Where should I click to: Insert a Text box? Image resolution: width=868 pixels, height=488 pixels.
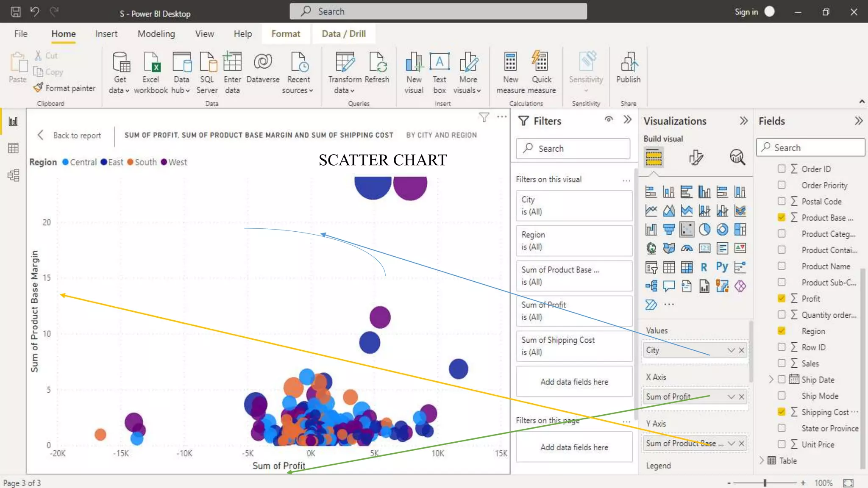pos(440,62)
